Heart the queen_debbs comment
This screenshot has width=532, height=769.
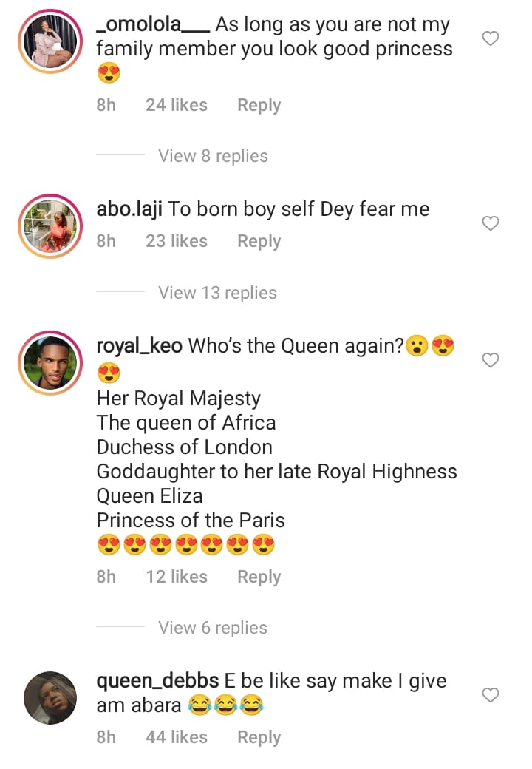click(491, 695)
